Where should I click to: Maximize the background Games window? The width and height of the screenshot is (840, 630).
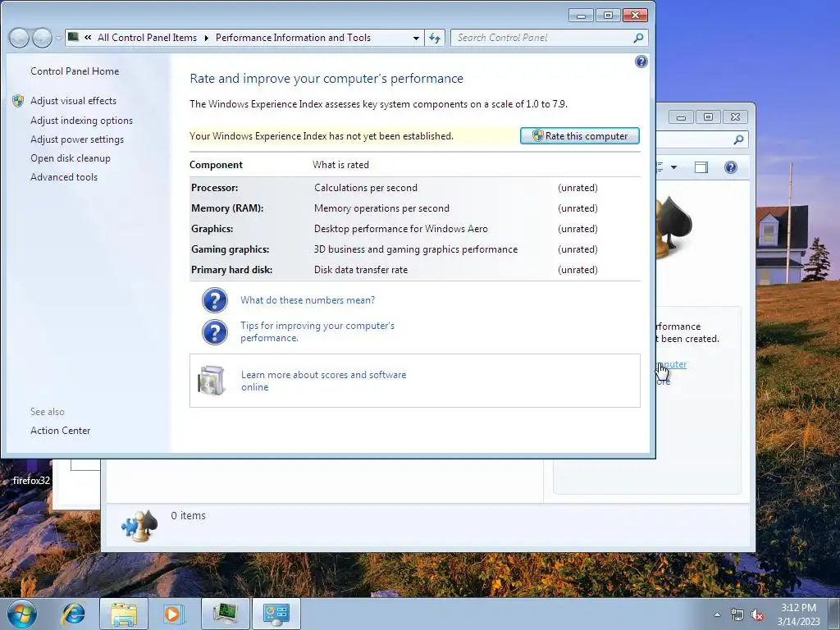pos(708,116)
